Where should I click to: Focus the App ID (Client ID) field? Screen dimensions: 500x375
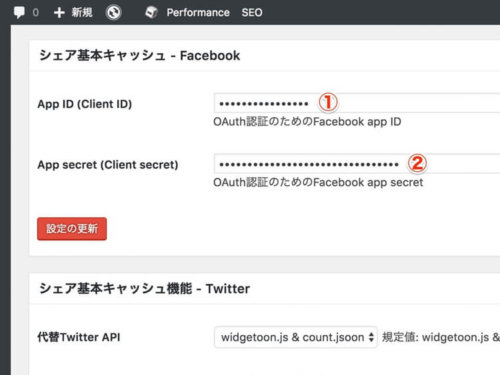[357, 103]
